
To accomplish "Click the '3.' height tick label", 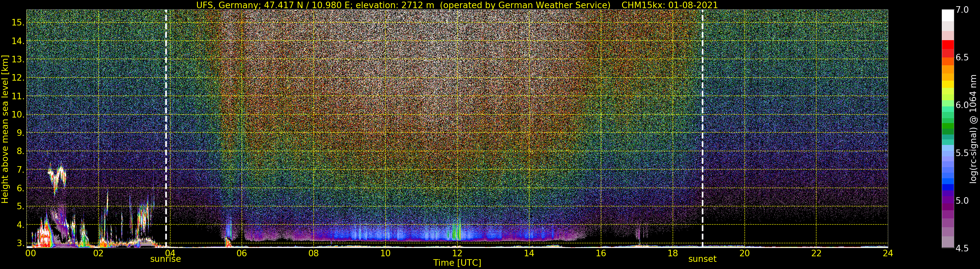I will [x=21, y=243].
